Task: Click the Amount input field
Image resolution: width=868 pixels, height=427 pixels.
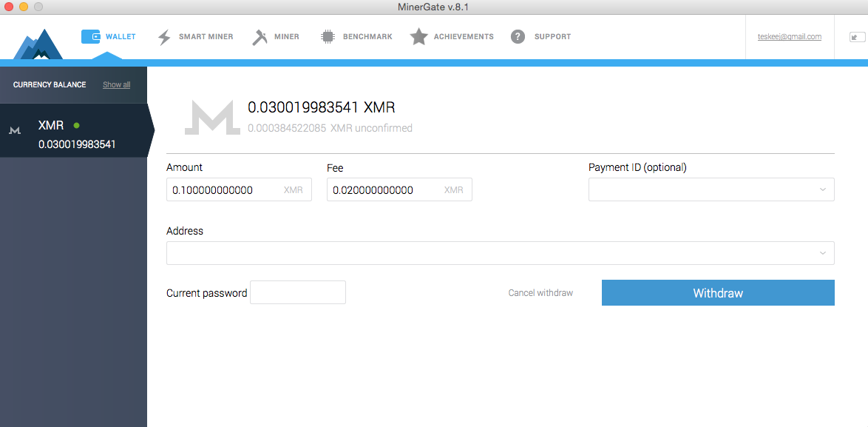Action: [239, 190]
